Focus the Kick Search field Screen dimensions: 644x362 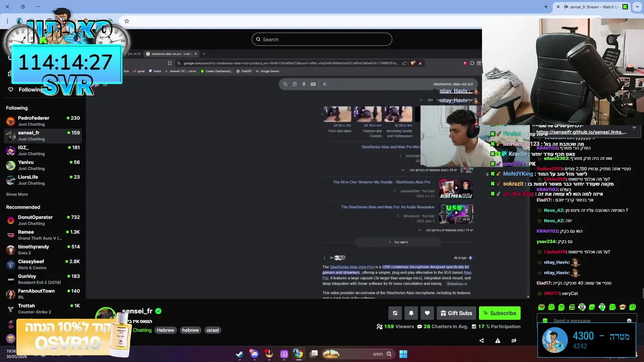(322, 39)
